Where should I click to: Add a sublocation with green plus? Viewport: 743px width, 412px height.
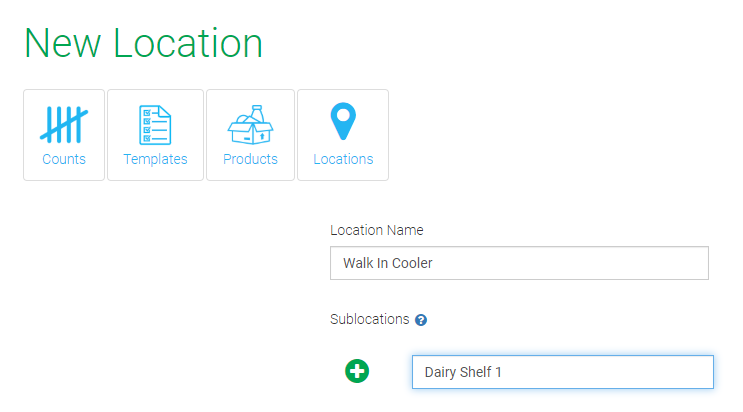point(357,372)
